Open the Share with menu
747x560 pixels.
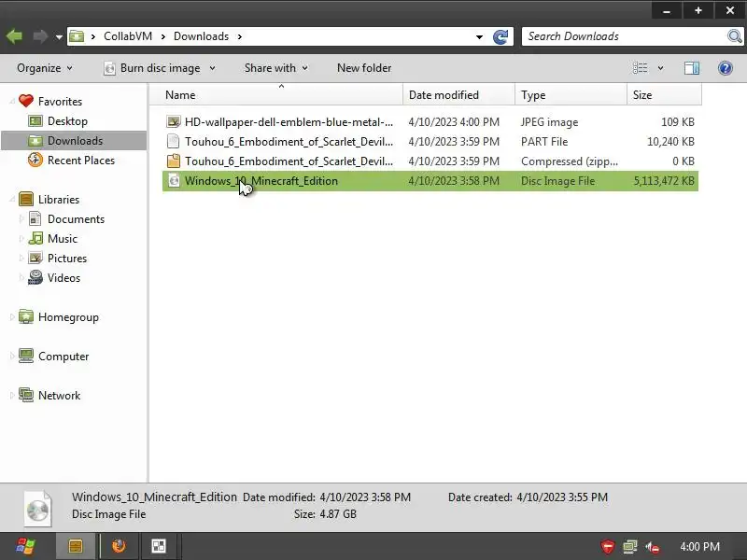click(275, 68)
